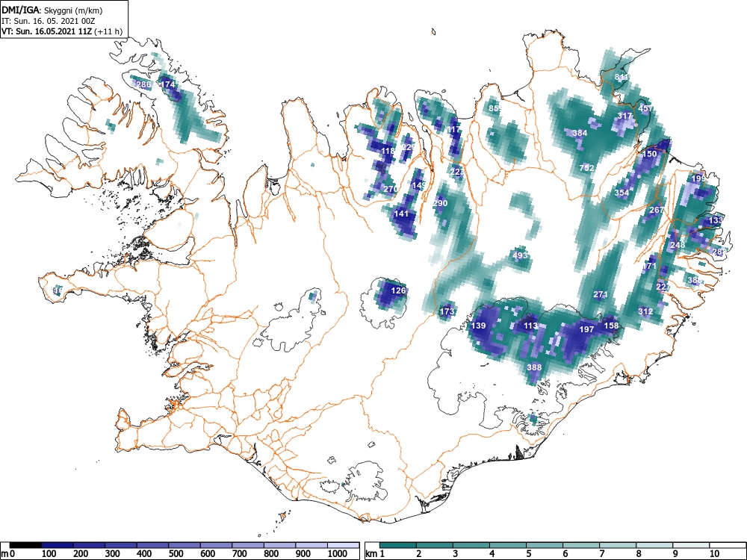Click the visibility value 117 on the map
Viewport: 747px width, 560px height.
click(x=453, y=129)
